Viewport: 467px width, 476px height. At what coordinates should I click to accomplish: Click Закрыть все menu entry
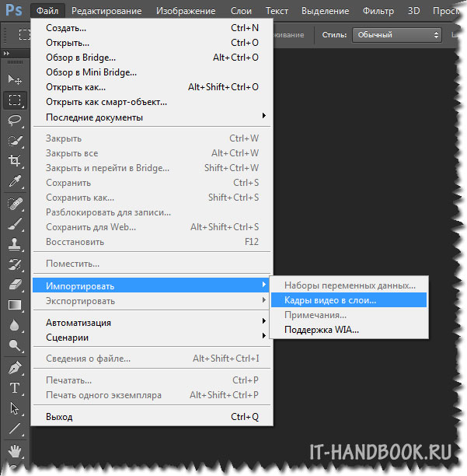tap(152, 153)
